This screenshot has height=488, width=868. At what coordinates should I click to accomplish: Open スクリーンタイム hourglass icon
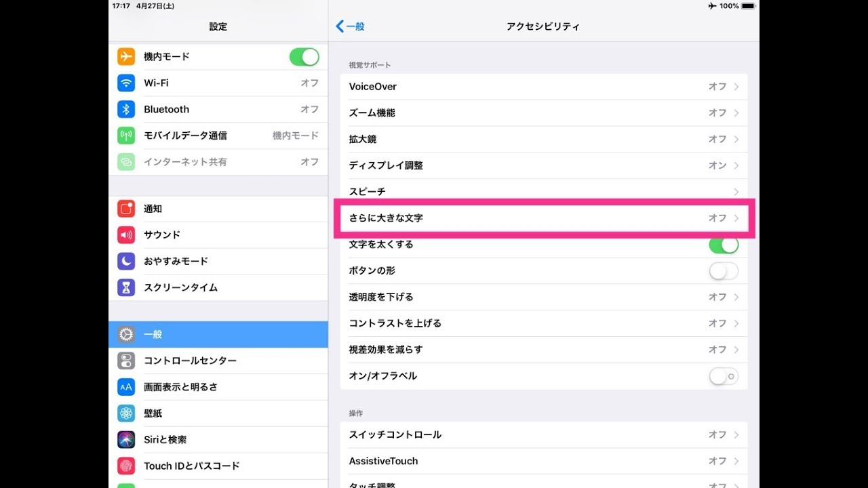pyautogui.click(x=126, y=288)
